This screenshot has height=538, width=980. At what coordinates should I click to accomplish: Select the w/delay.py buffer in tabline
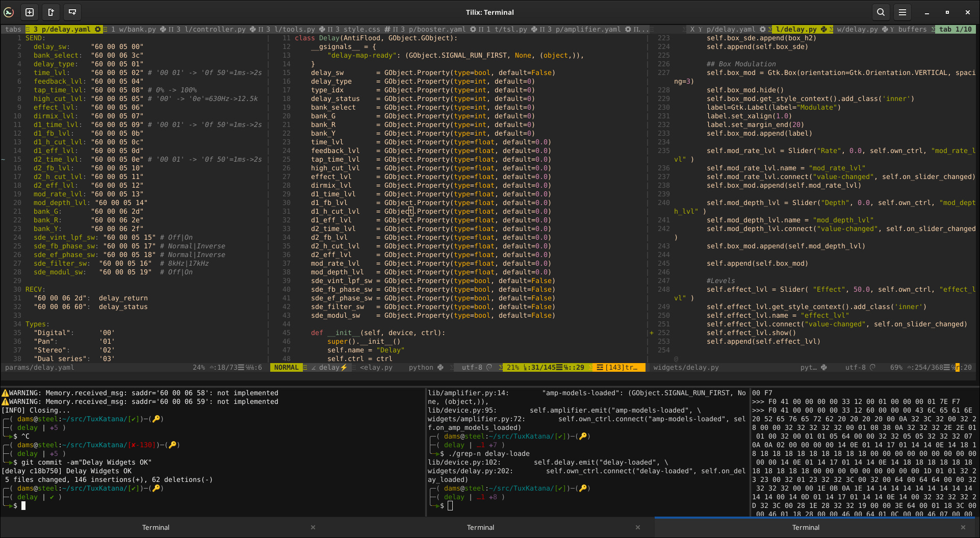pyautogui.click(x=857, y=30)
